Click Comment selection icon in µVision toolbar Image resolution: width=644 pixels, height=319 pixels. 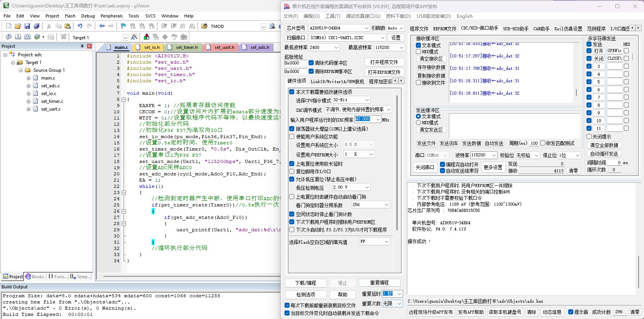tap(183, 26)
